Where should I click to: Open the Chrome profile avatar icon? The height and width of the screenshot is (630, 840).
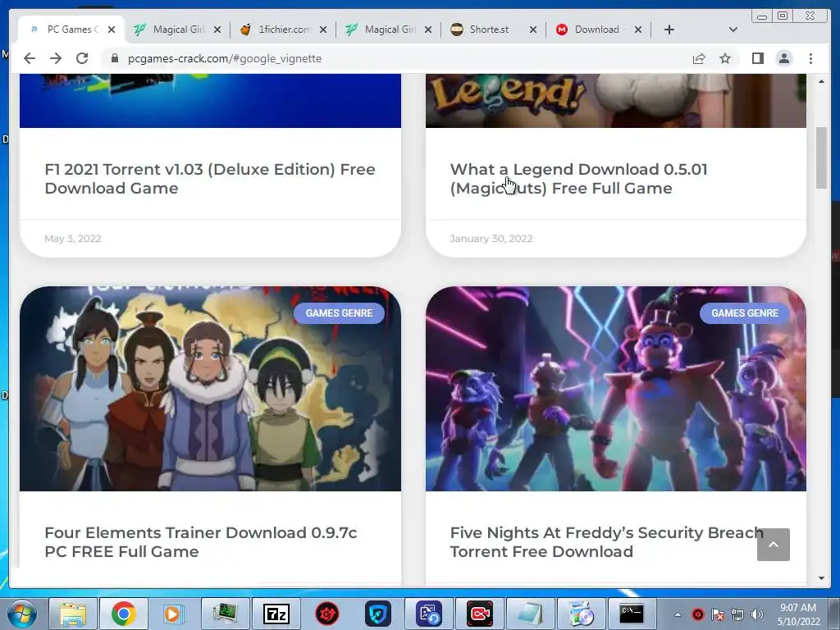[x=783, y=58]
